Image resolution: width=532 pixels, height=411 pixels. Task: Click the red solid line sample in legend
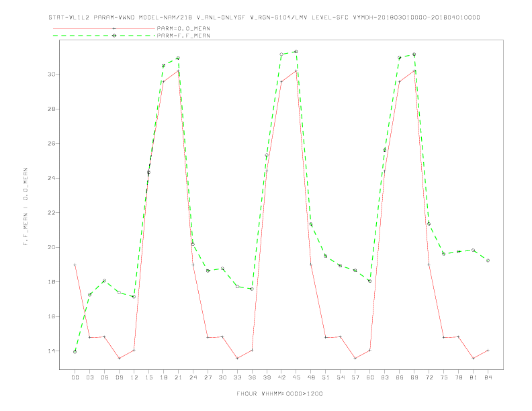click(104, 28)
